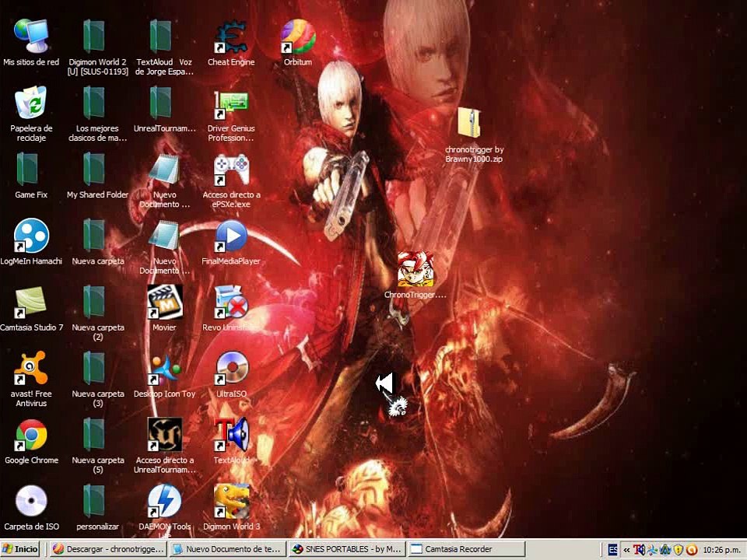The width and height of the screenshot is (747, 560).
Task: Click TextAloud tray icon
Action: [x=639, y=550]
